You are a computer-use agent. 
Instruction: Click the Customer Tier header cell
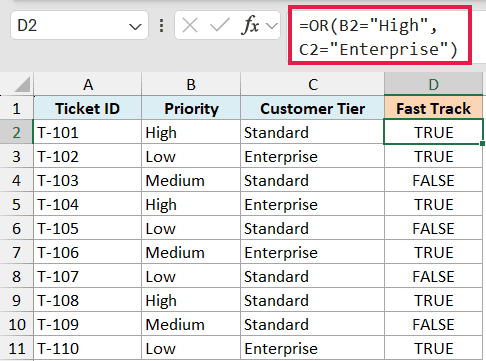tap(312, 108)
